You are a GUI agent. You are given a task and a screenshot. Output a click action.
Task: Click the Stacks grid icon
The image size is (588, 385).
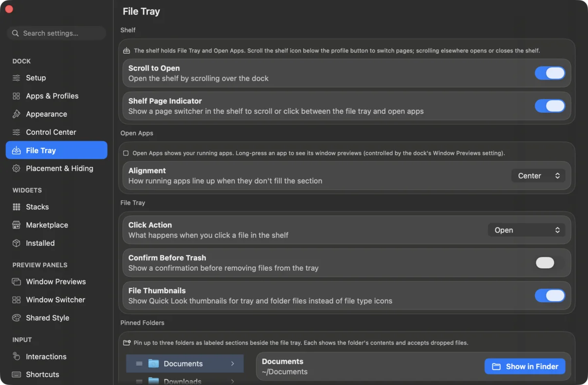point(17,207)
